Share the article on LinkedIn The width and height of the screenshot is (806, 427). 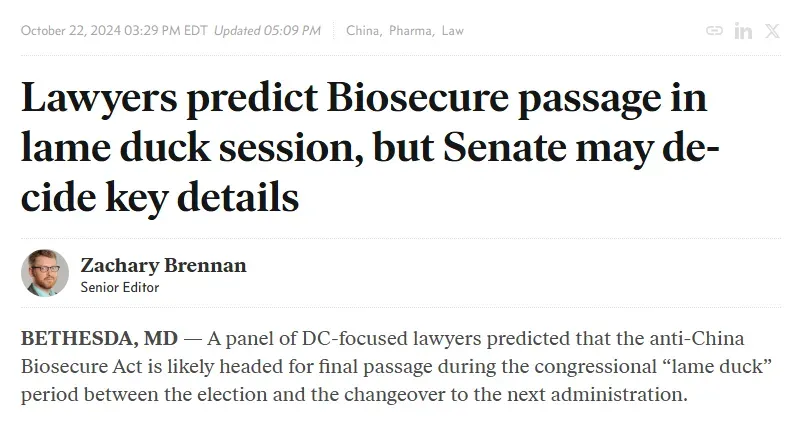pos(743,31)
